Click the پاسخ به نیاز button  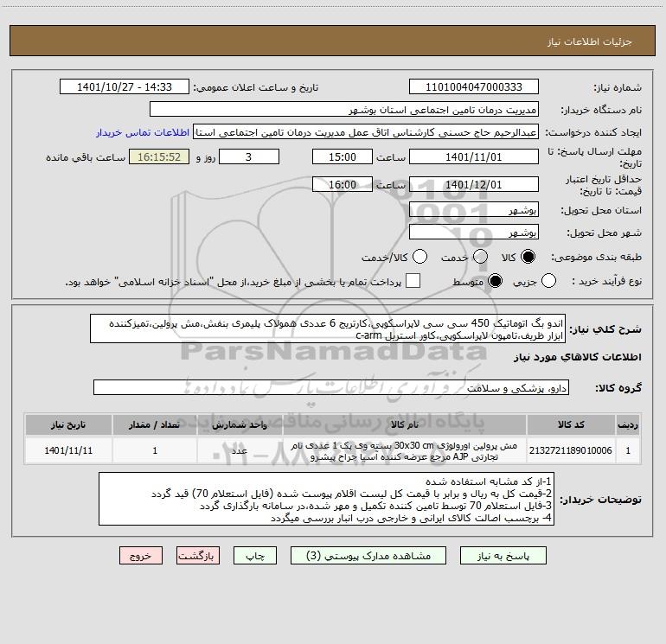[503, 556]
